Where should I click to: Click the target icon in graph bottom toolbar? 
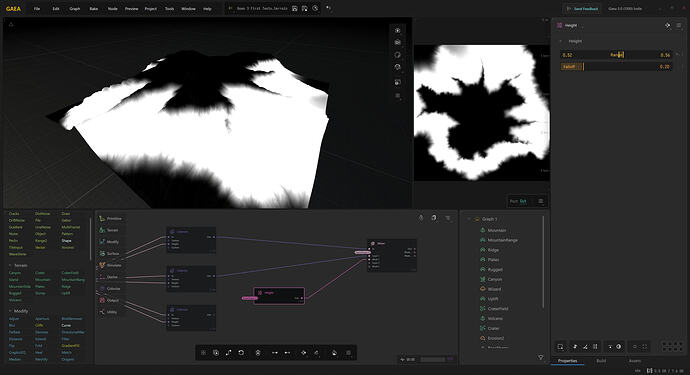tap(304, 353)
